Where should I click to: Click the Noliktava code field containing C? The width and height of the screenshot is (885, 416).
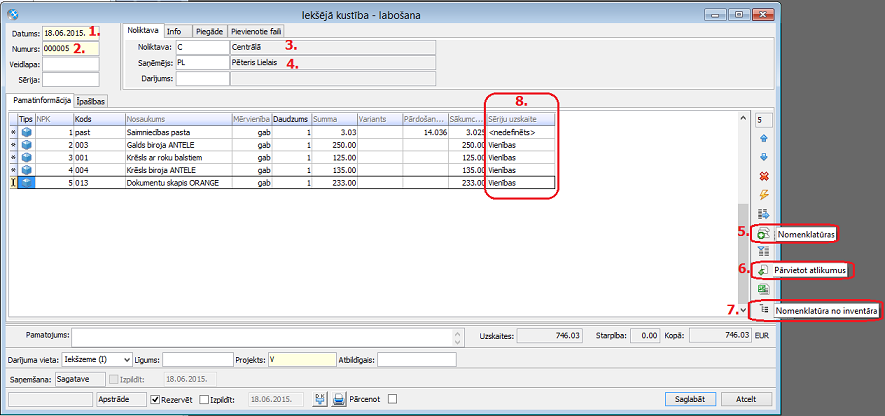pyautogui.click(x=203, y=47)
